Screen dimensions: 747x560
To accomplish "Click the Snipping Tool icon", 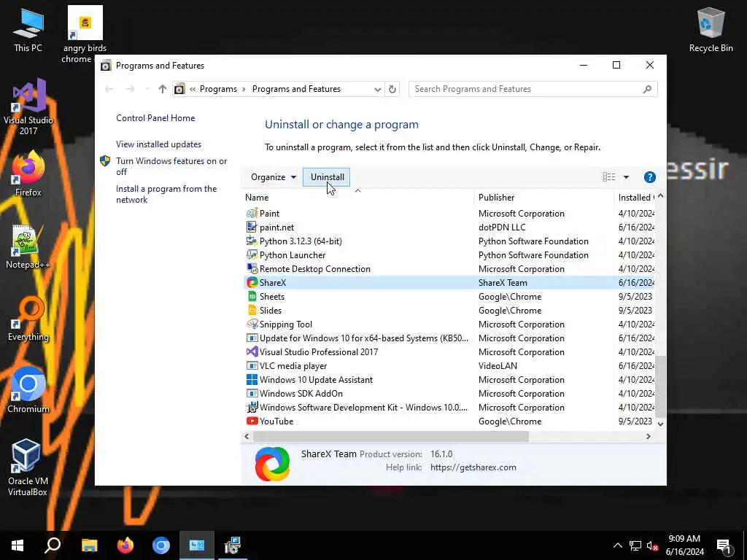I will click(252, 324).
